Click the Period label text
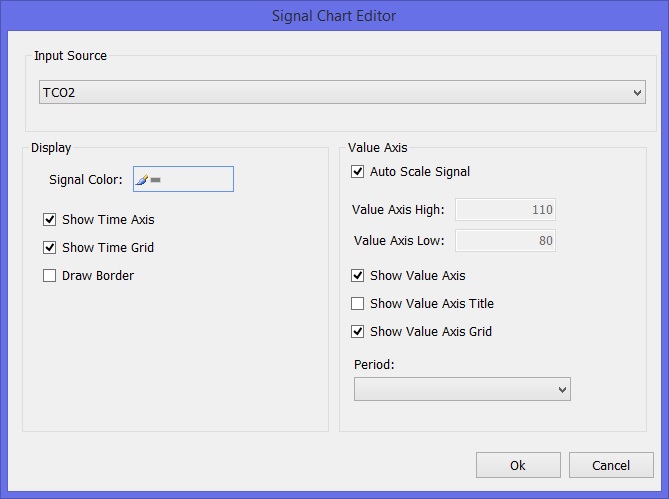Viewport: 669px width, 499px height. 374,365
